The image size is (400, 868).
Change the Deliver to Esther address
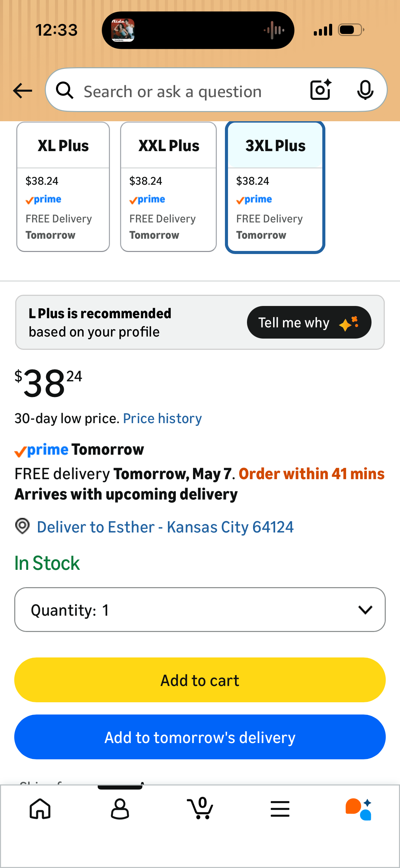[165, 527]
